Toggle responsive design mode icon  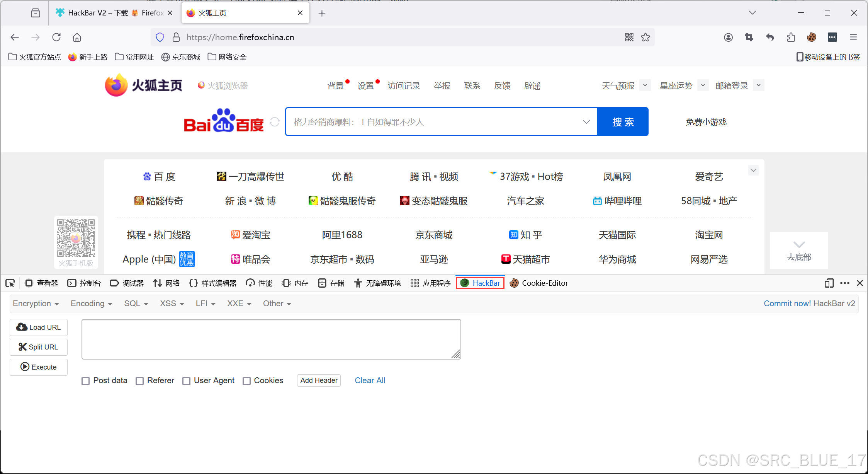(x=829, y=283)
